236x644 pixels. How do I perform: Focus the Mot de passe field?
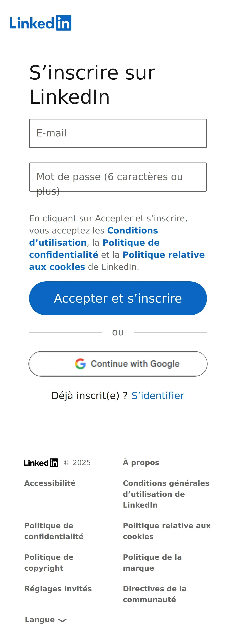coord(118,177)
